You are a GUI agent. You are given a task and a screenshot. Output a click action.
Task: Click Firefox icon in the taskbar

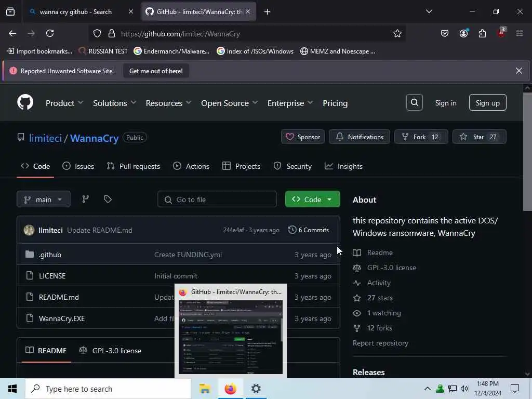(230, 389)
